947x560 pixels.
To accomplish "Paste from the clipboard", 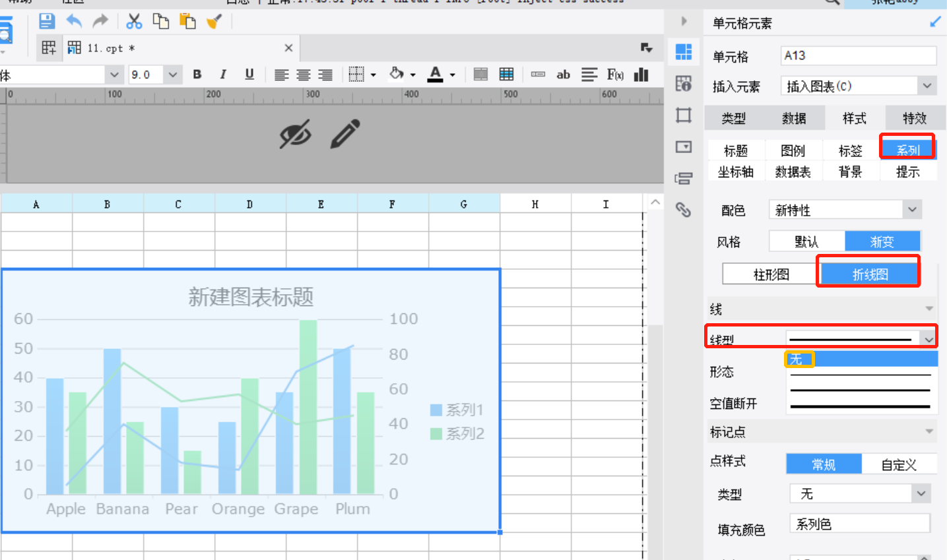I will [188, 21].
